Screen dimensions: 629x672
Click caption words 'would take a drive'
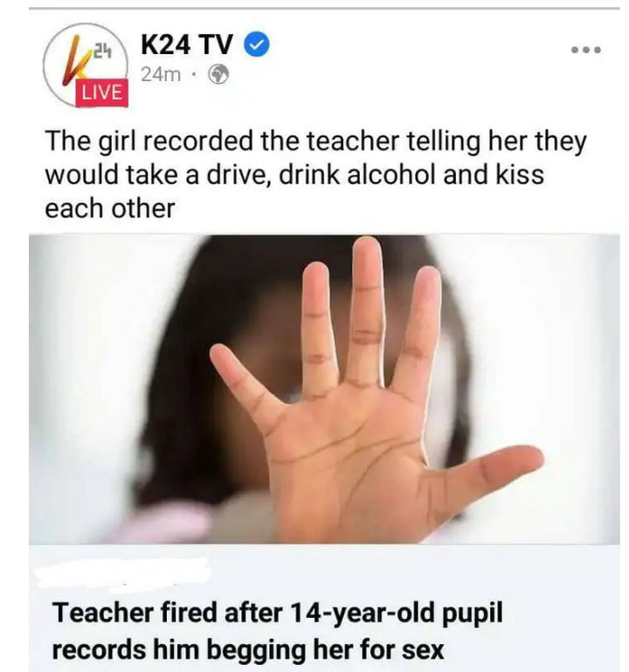(x=157, y=175)
